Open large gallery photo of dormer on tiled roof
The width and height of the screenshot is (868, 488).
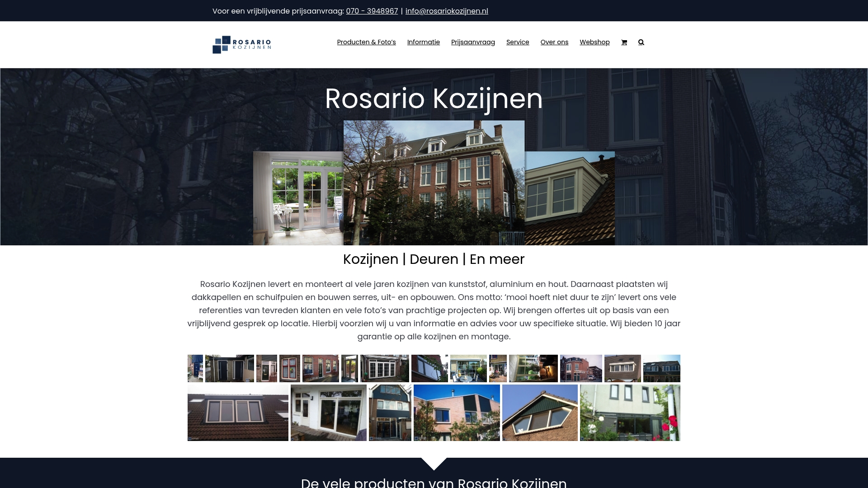click(x=238, y=413)
